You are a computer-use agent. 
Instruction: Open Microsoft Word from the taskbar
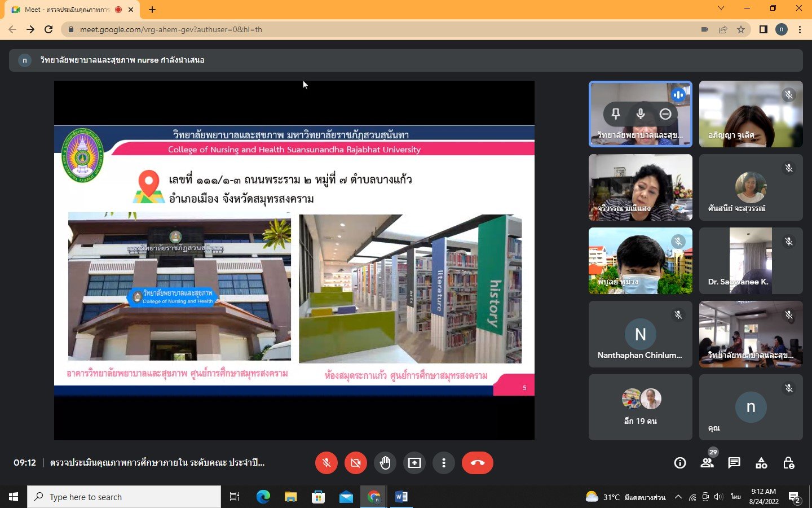(x=401, y=497)
